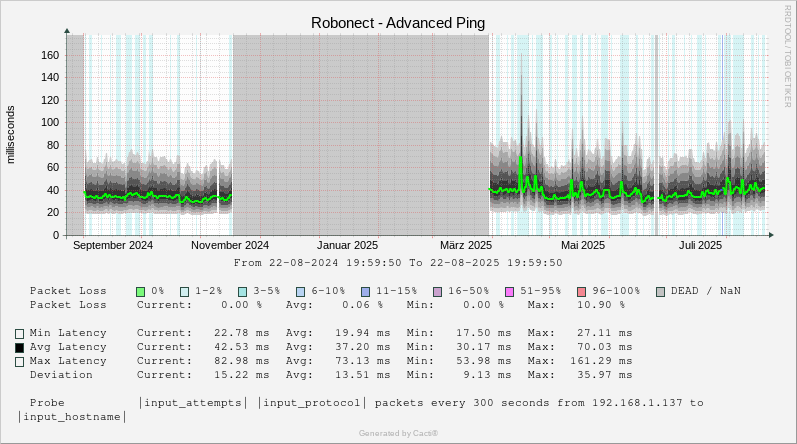Click the Januar 2025 axis label
Image resolution: width=797 pixels, height=444 pixels.
point(347,245)
